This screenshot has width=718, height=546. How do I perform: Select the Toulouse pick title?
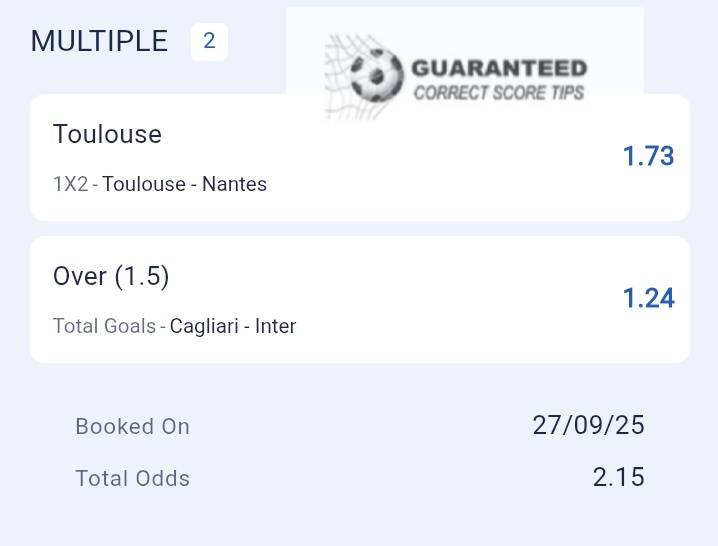point(107,134)
